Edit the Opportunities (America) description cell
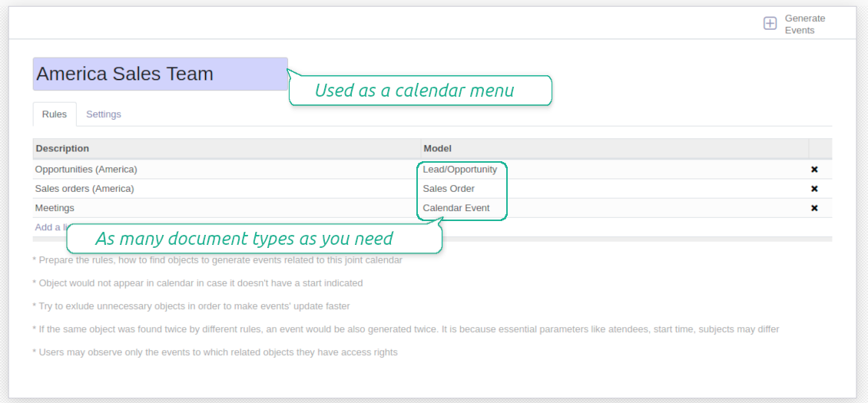 pyautogui.click(x=86, y=170)
